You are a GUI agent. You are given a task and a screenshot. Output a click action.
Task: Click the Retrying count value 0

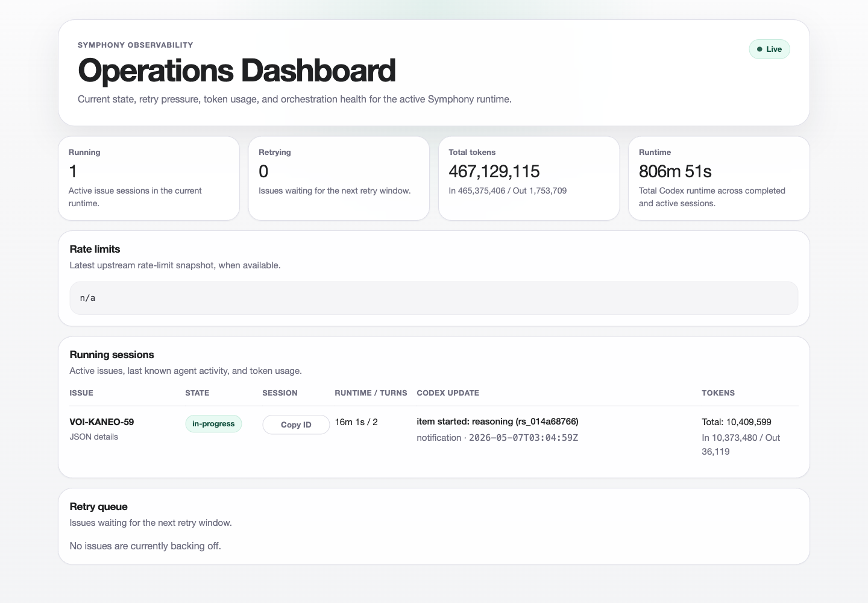coord(263,171)
